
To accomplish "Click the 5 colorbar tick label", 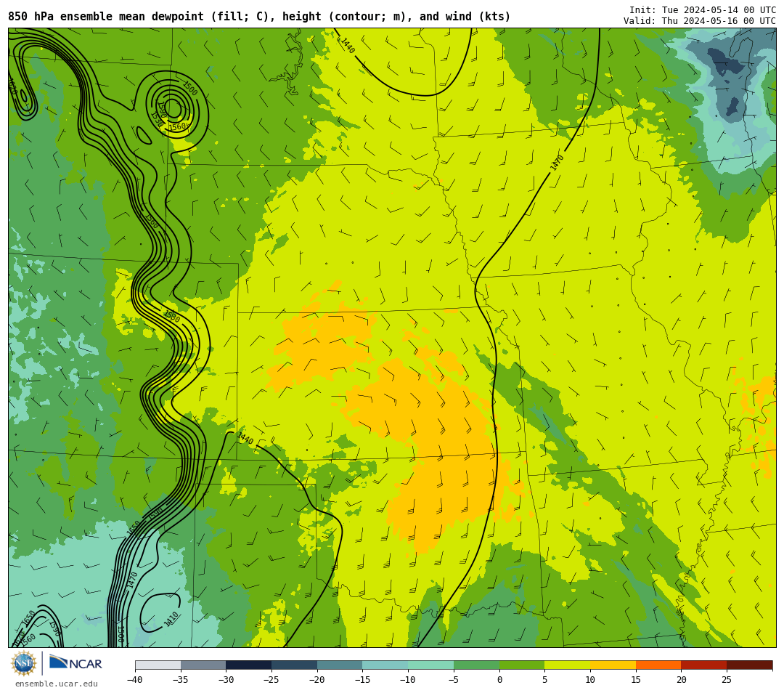I will pyautogui.click(x=544, y=679).
